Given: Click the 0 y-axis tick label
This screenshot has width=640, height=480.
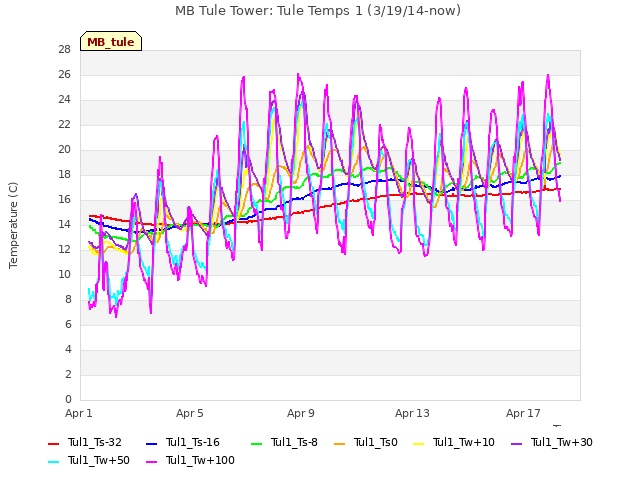Looking at the screenshot, I should tap(68, 400).
